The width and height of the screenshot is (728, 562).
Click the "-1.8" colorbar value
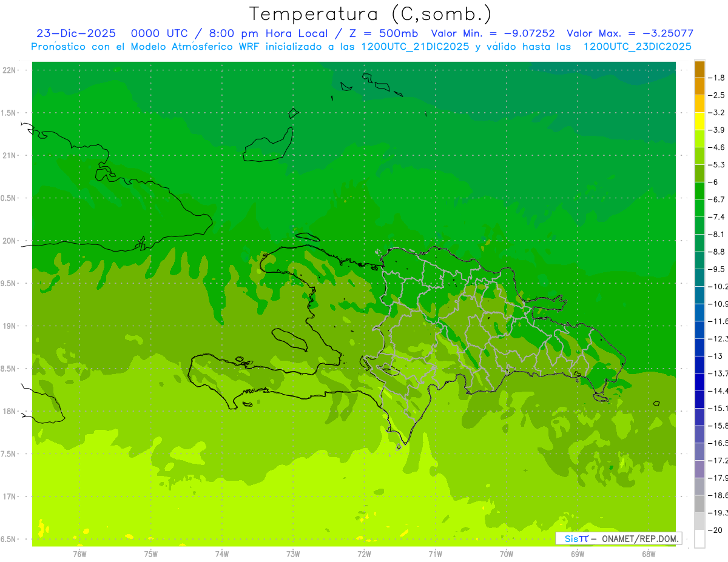[x=717, y=78]
